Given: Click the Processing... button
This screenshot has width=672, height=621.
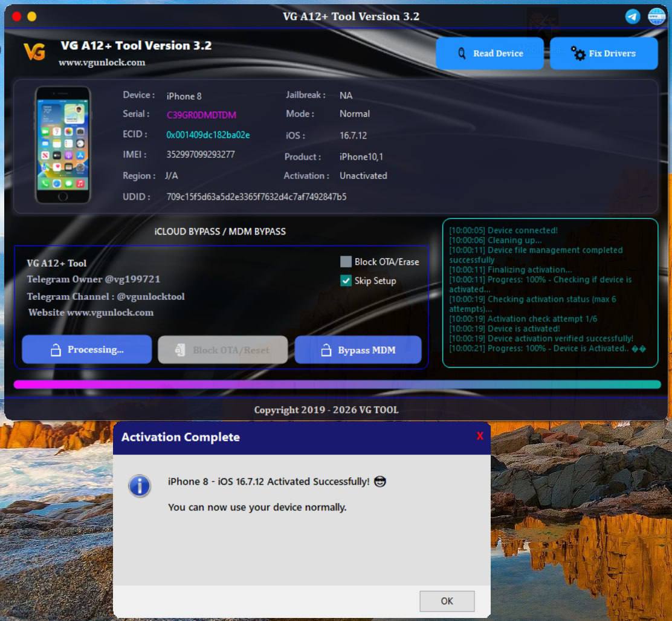Looking at the screenshot, I should pos(86,350).
